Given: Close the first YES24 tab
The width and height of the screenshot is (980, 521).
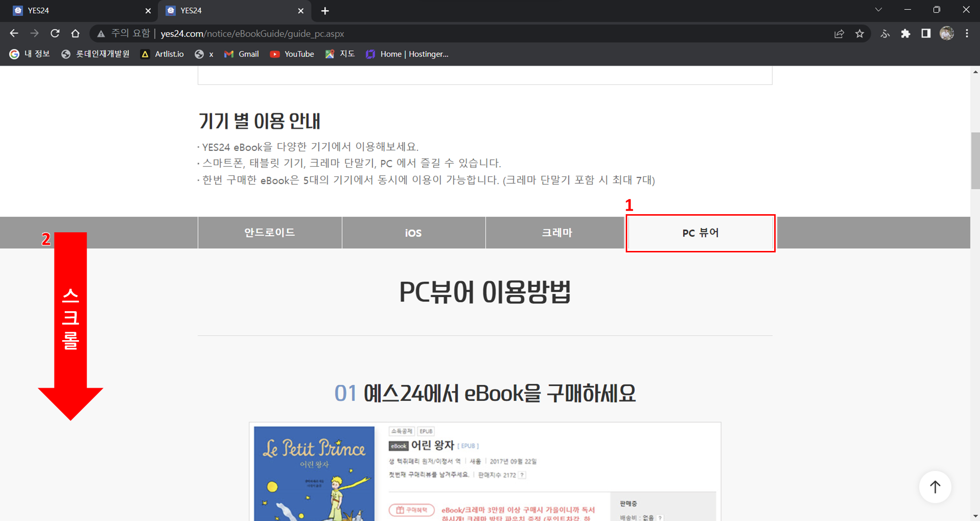Looking at the screenshot, I should pos(148,11).
